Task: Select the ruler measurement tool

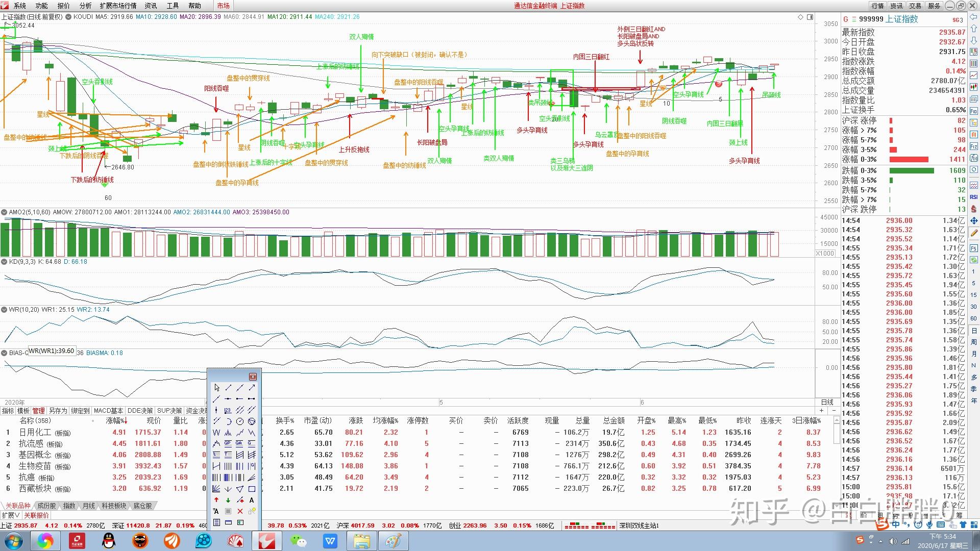Action: [228, 522]
